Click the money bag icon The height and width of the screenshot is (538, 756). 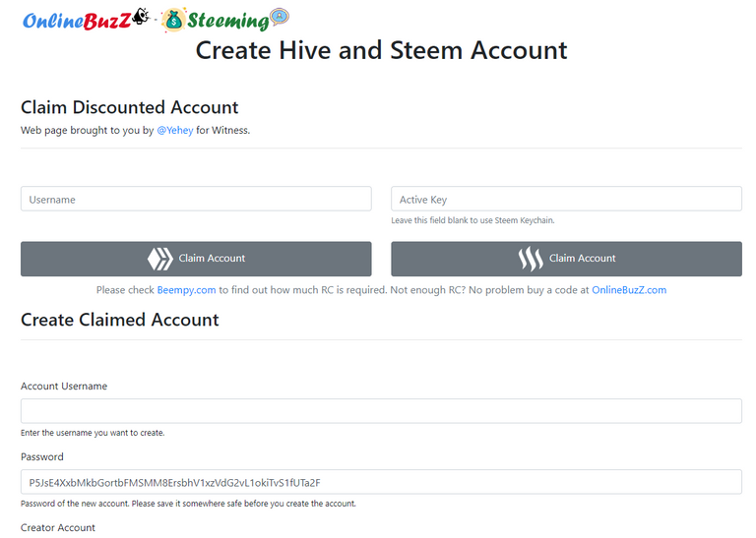tap(173, 21)
